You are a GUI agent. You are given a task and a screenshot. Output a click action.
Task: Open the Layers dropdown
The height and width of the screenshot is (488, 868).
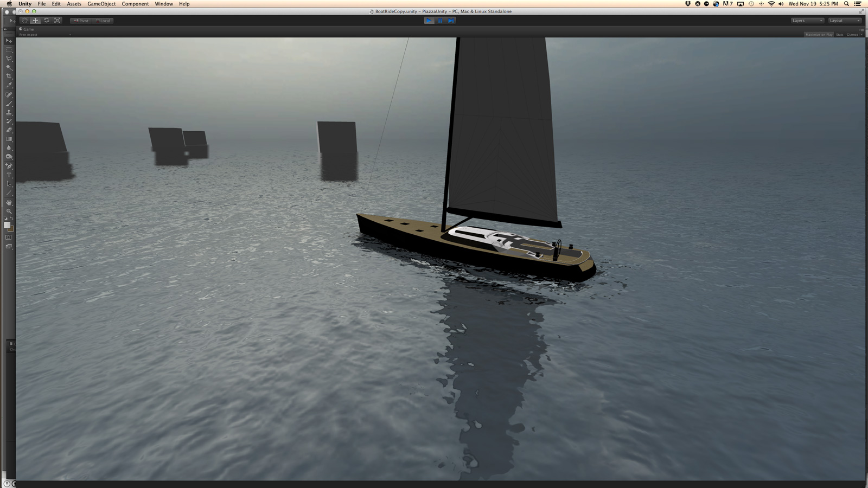[x=807, y=21]
